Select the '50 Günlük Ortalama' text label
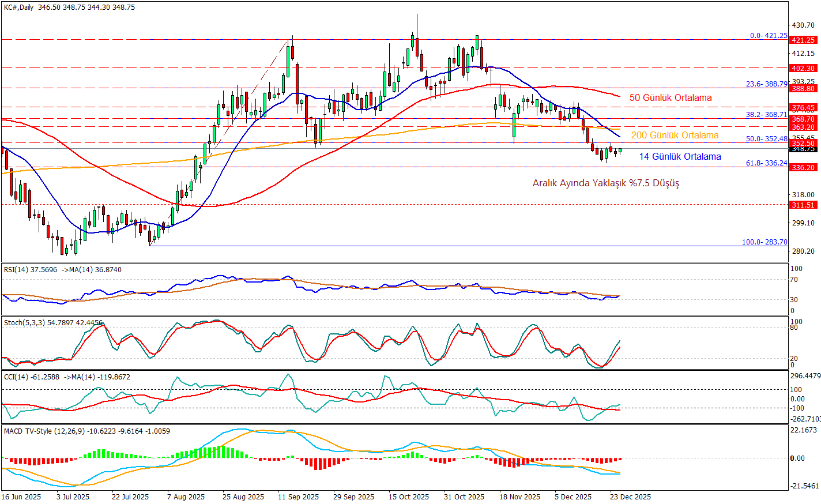 point(670,98)
